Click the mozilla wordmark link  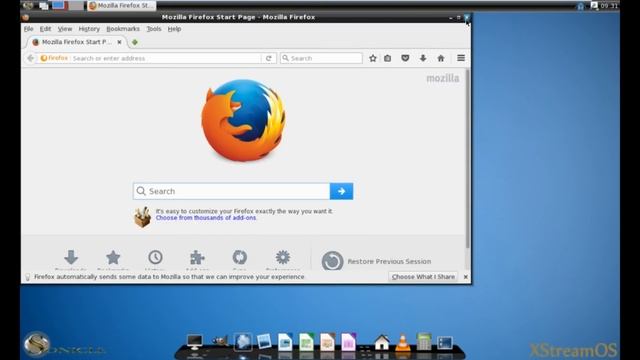click(442, 78)
